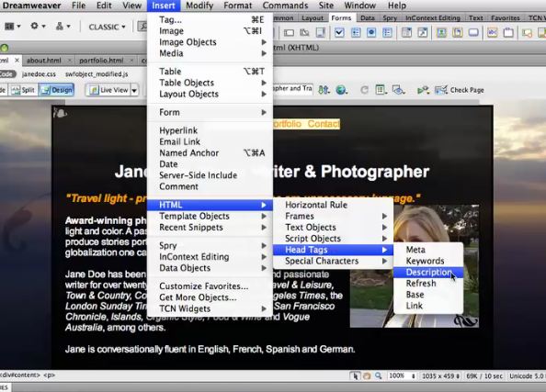Close the current document tab
The width and height of the screenshot is (546, 392).
point(17,61)
